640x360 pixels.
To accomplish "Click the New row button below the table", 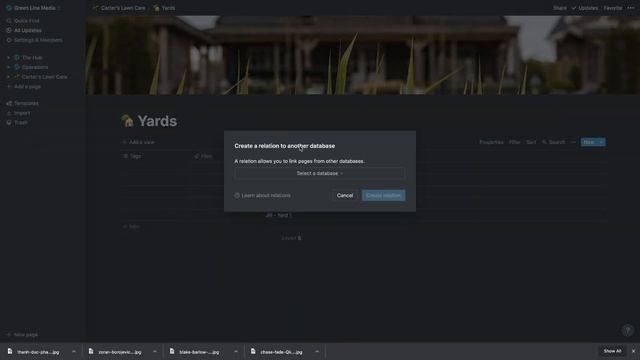I will [x=132, y=227].
